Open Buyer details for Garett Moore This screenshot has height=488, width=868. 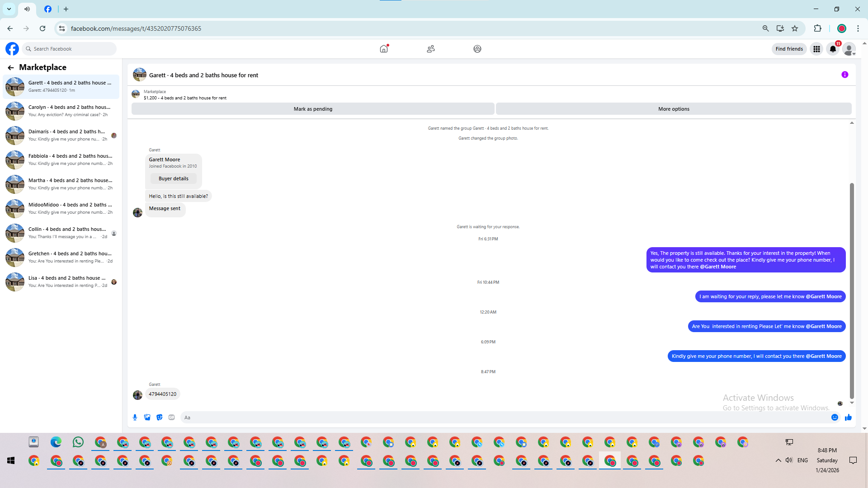173,178
